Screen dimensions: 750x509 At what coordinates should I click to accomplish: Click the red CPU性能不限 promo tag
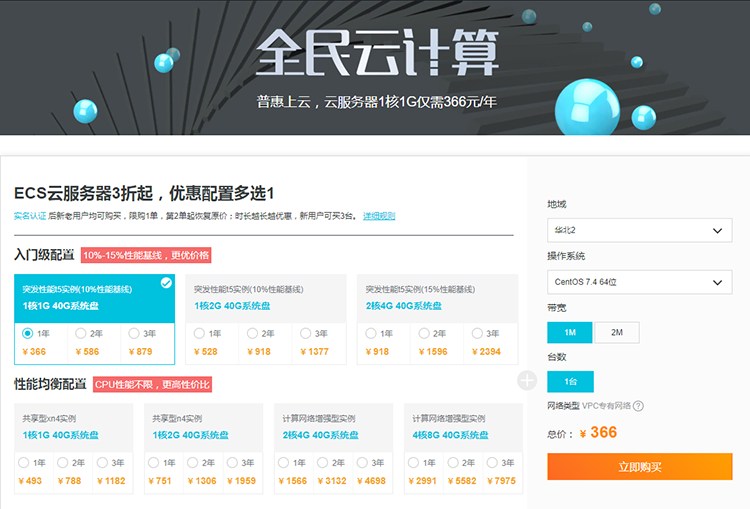pos(152,384)
